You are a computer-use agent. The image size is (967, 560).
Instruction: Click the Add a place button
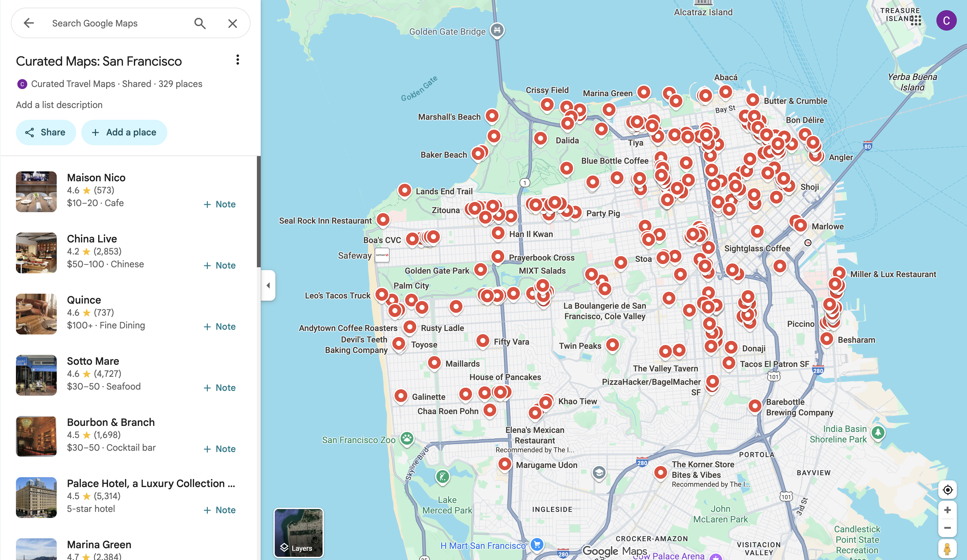pos(124,132)
